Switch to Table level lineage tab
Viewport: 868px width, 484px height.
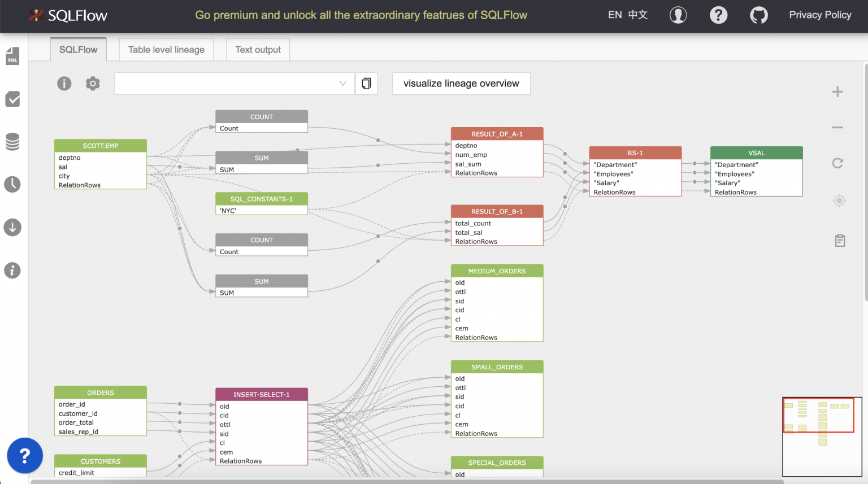(166, 50)
